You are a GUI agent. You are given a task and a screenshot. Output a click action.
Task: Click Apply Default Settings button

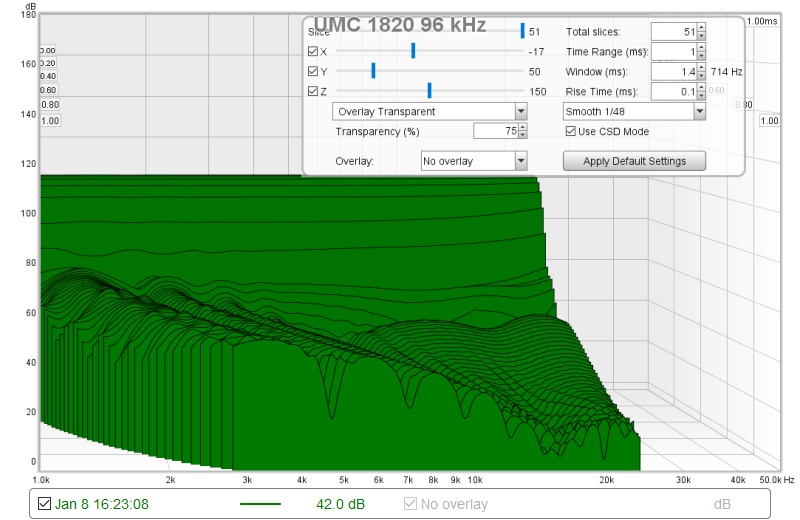point(634,161)
